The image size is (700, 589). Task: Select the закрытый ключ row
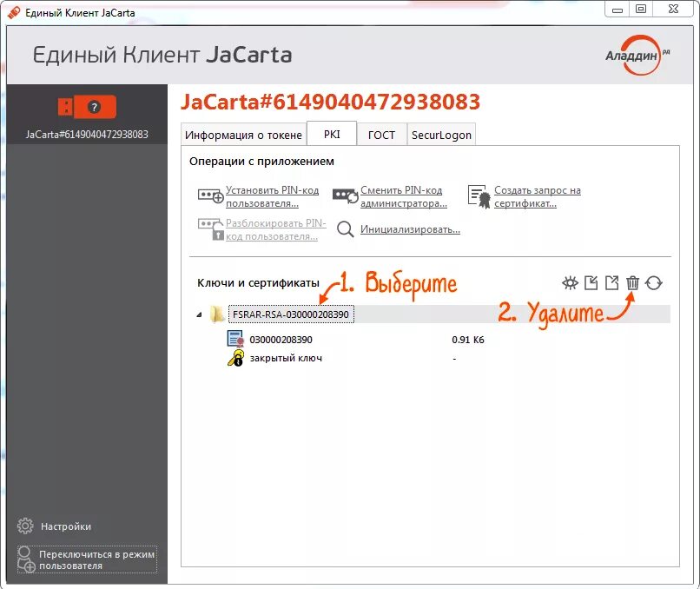coord(286,358)
